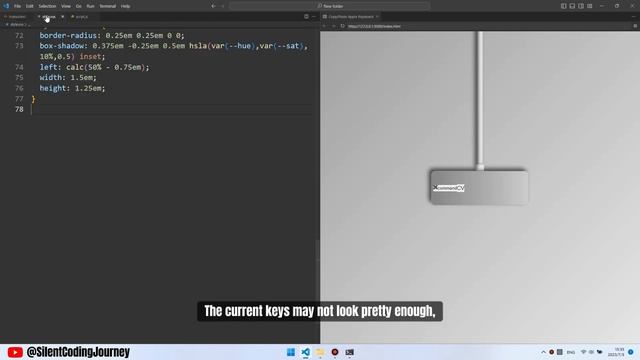
Task: Reload the browser preview page
Action: [342, 26]
